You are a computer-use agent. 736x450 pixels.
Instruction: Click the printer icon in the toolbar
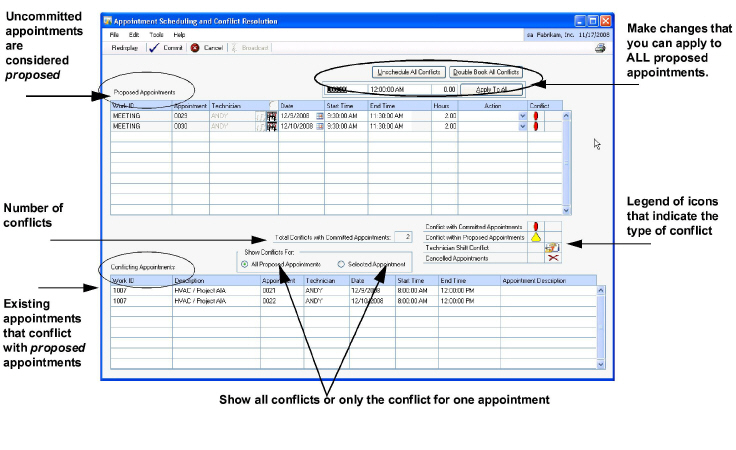point(600,48)
